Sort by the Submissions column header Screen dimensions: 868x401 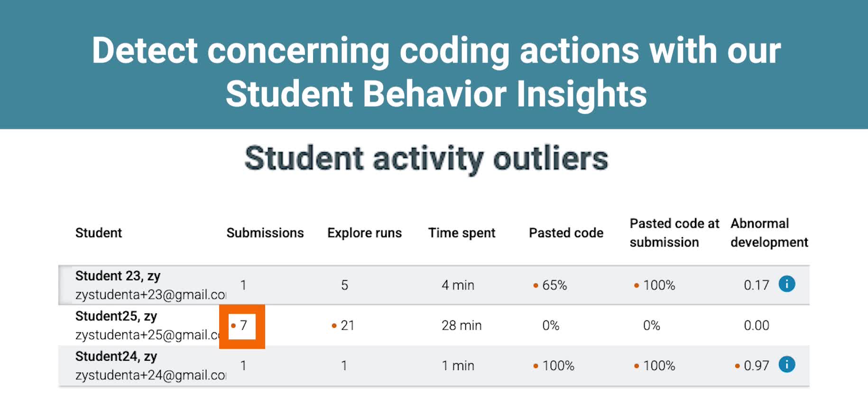[265, 233]
